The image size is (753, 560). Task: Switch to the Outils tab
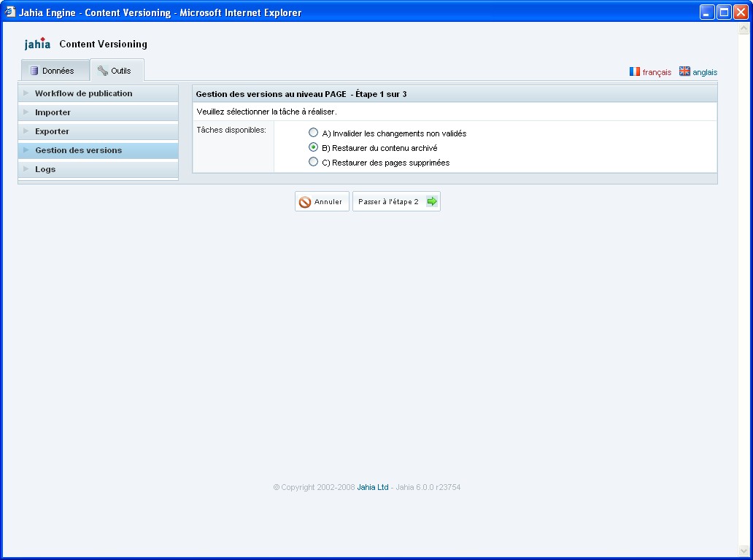117,70
